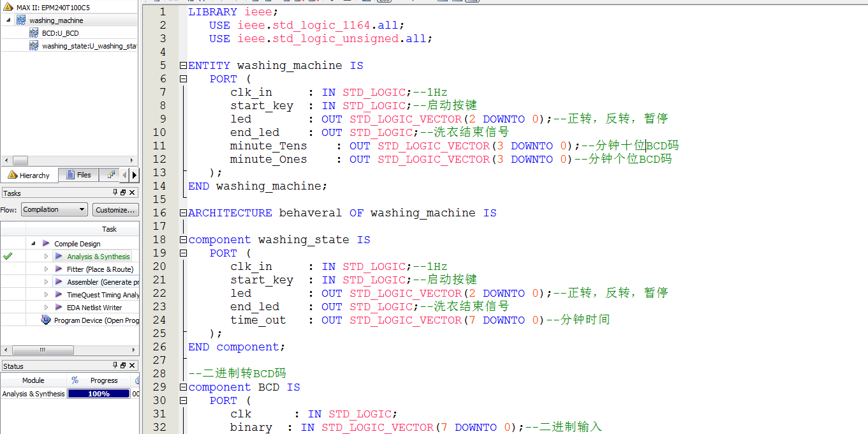
Task: Click the Analysis & Synthesis play icon
Action: (x=59, y=257)
